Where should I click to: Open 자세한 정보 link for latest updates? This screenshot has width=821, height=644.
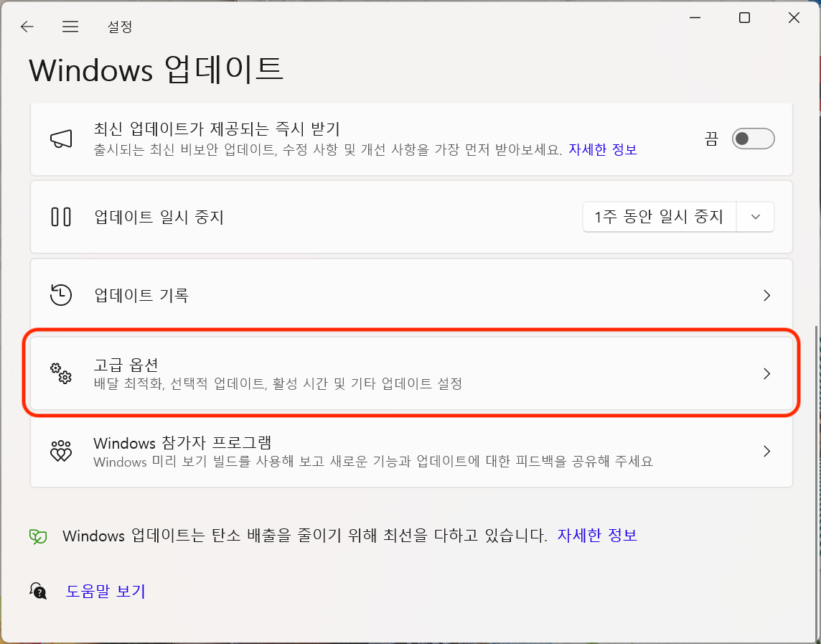point(603,150)
